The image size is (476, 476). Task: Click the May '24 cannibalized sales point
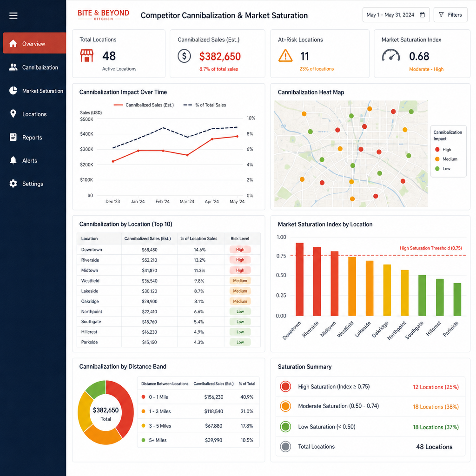click(x=238, y=136)
